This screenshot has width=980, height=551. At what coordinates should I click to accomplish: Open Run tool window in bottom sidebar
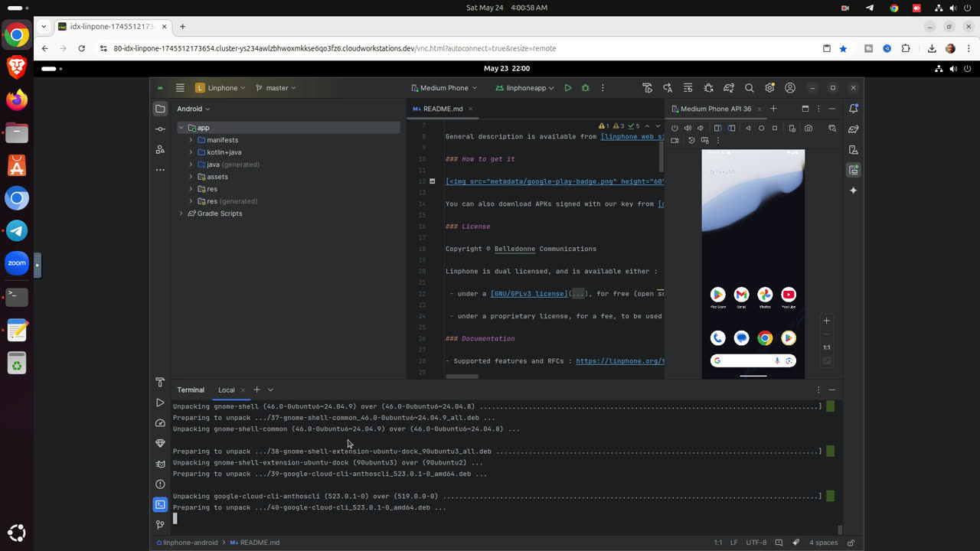160,403
